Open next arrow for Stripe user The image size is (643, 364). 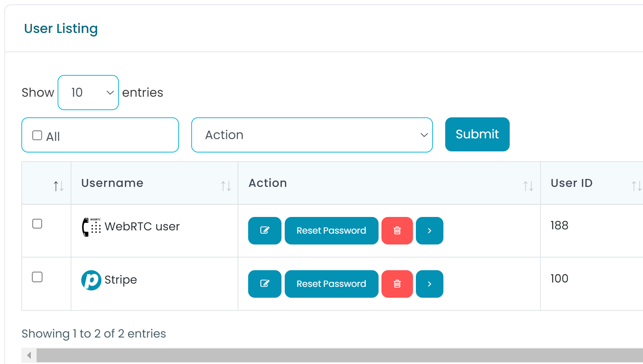[x=430, y=284]
